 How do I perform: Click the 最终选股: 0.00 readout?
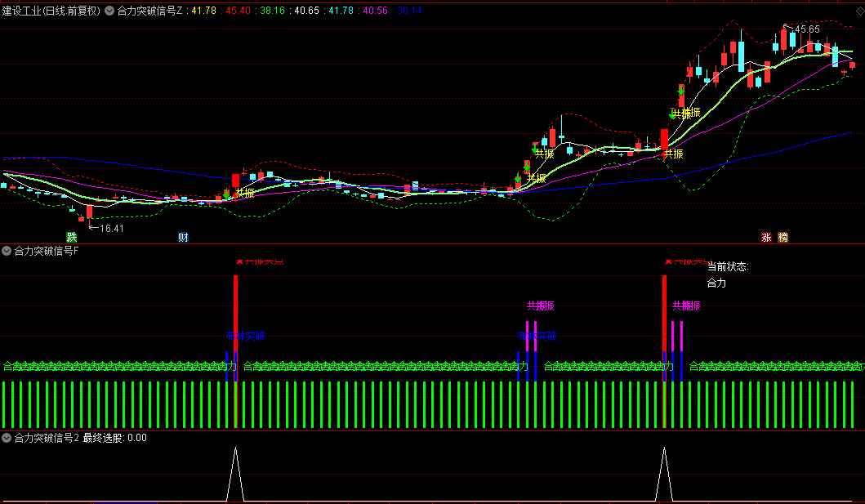tap(114, 438)
